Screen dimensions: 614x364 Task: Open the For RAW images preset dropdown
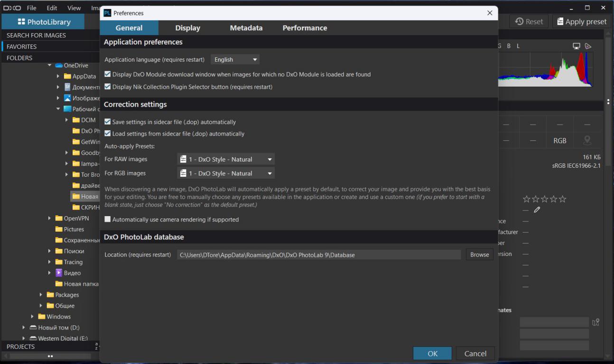[x=226, y=159]
